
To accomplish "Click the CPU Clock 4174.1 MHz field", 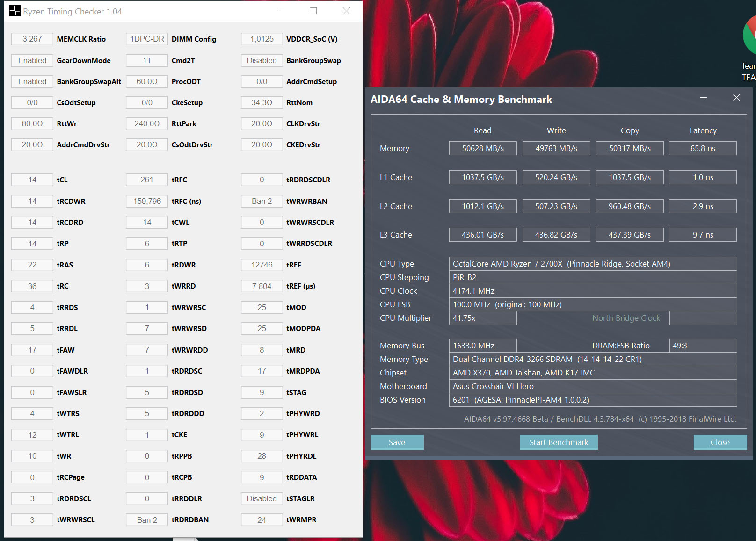I will pos(593,291).
